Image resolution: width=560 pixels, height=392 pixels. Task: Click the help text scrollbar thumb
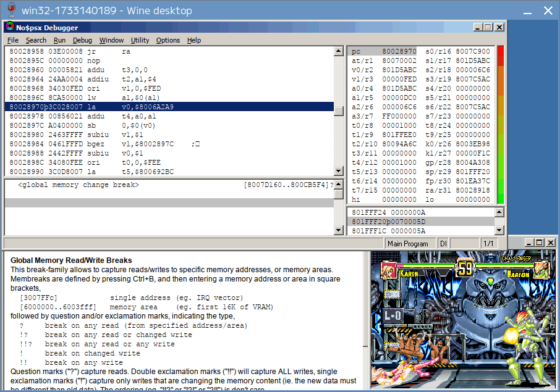click(365, 298)
